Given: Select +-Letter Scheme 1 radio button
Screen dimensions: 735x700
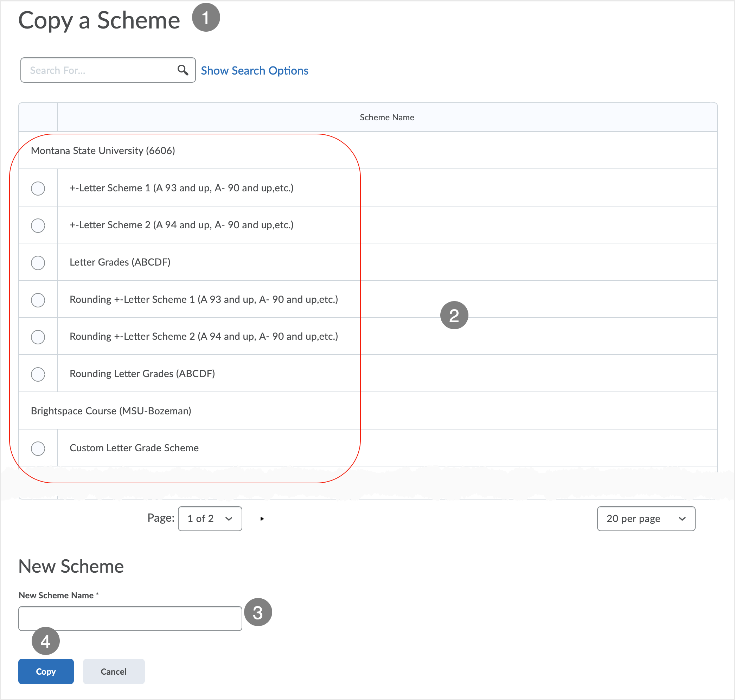Looking at the screenshot, I should 38,189.
